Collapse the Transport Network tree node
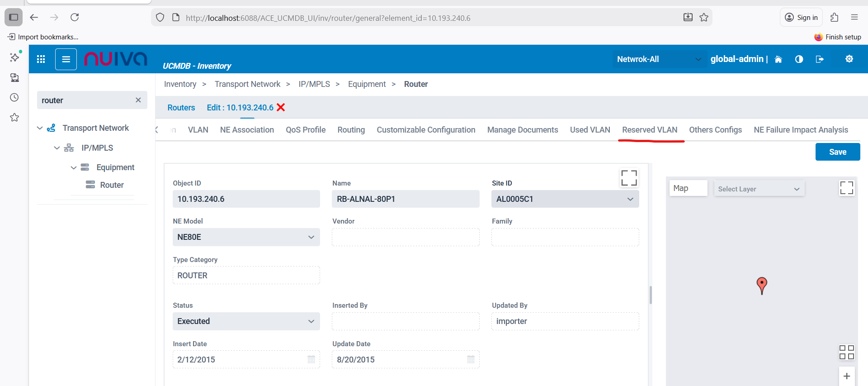 point(40,128)
